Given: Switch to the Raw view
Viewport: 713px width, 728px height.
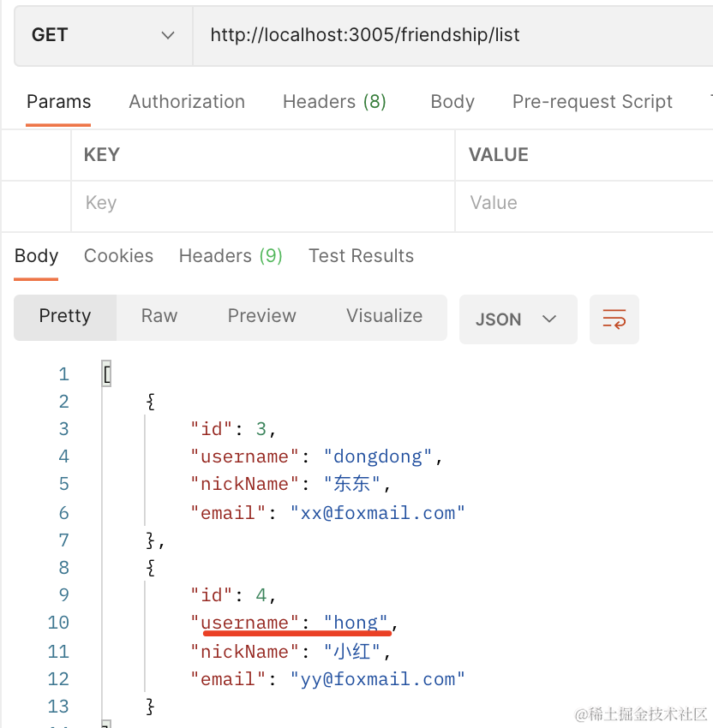Looking at the screenshot, I should tap(159, 316).
